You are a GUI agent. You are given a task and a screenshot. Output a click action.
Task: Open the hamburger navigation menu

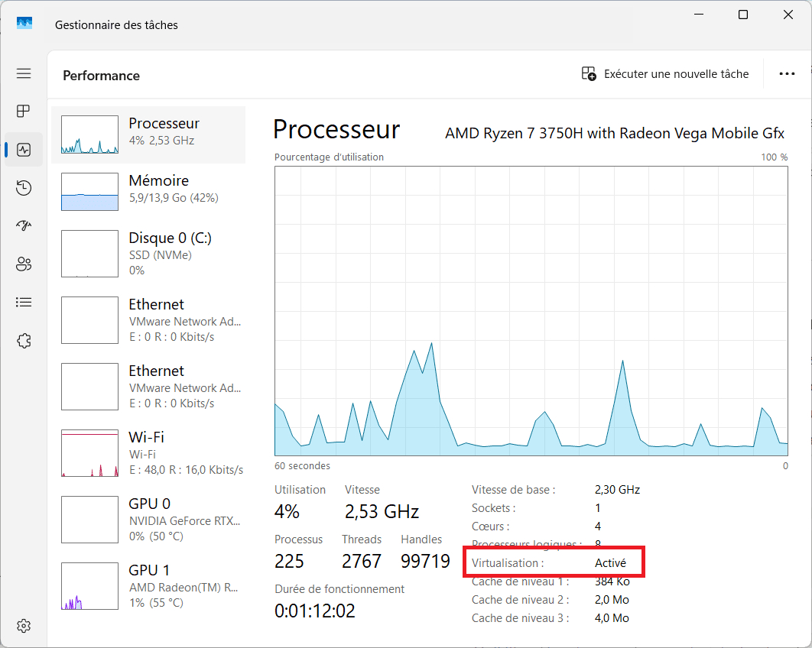pyautogui.click(x=24, y=73)
